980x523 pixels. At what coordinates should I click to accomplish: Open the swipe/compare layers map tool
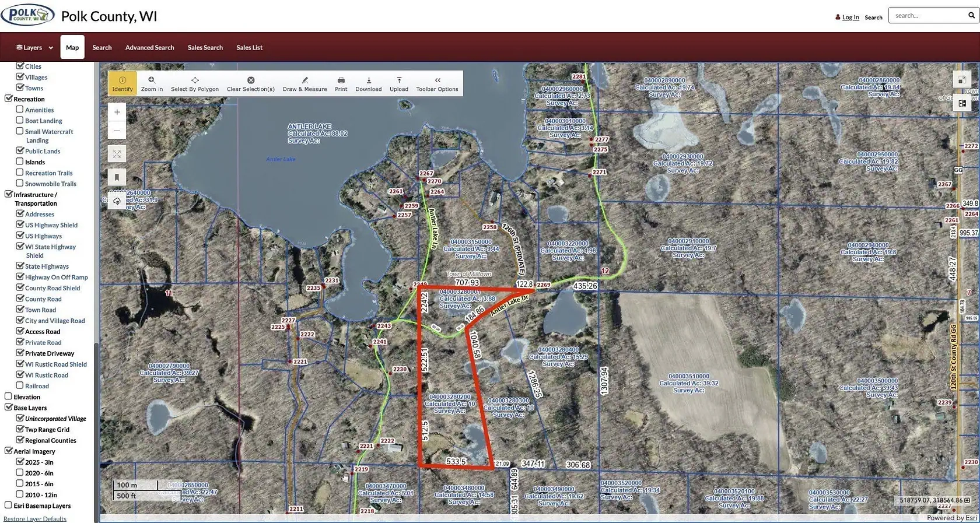coord(962,103)
